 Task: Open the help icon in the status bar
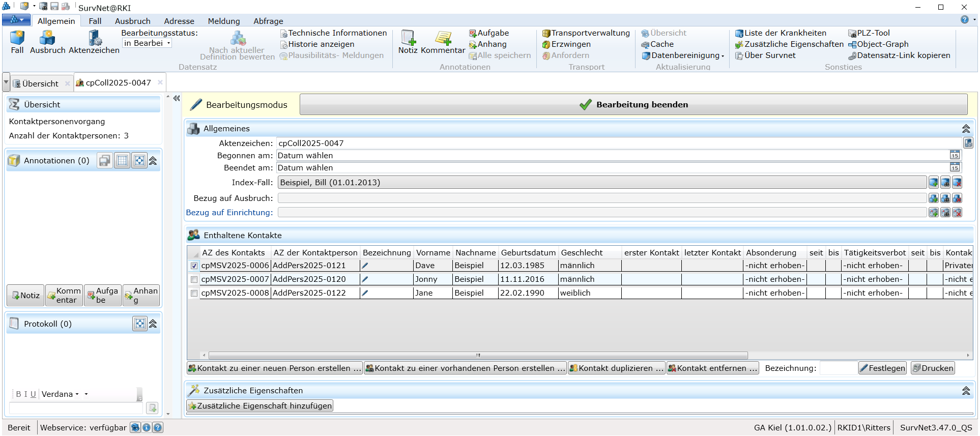[x=158, y=428]
